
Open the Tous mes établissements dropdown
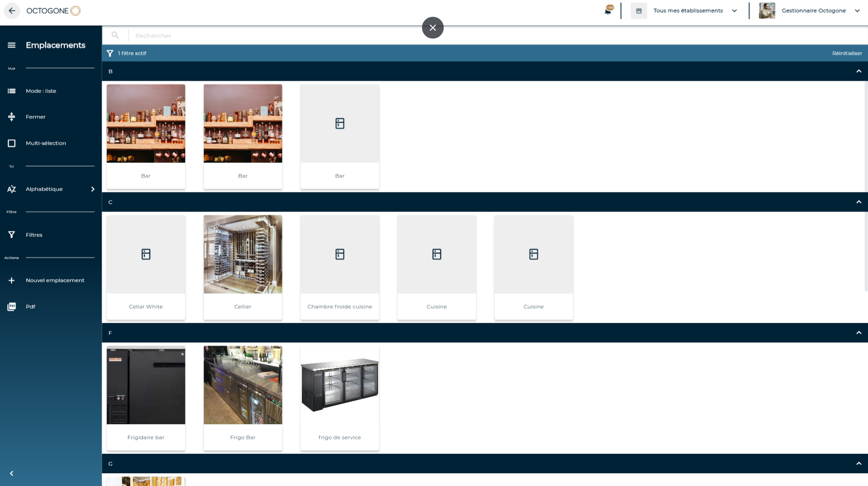pos(695,10)
